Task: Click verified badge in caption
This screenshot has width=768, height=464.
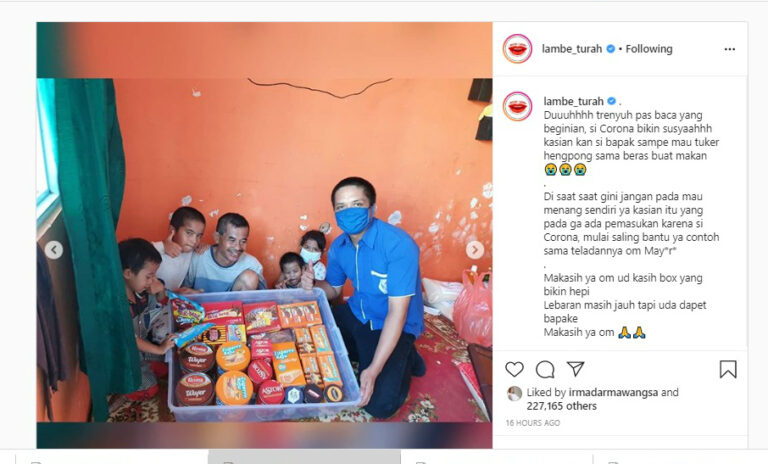Action: 611,101
